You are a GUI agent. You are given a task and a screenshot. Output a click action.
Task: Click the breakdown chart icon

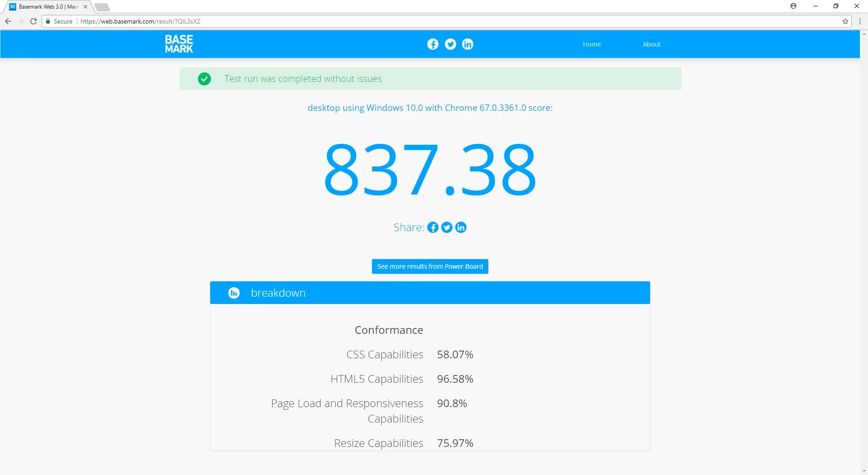[x=234, y=293]
